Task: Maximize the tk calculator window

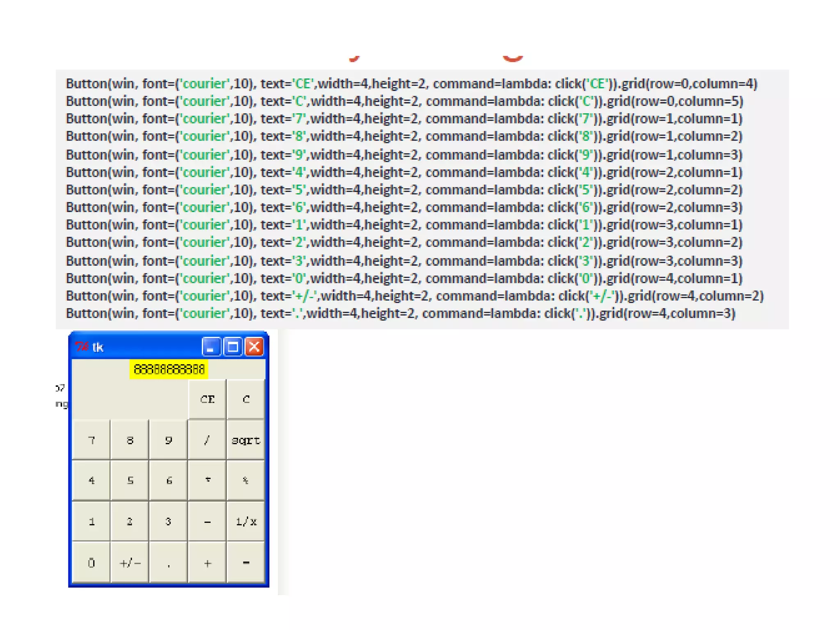Action: tap(233, 347)
